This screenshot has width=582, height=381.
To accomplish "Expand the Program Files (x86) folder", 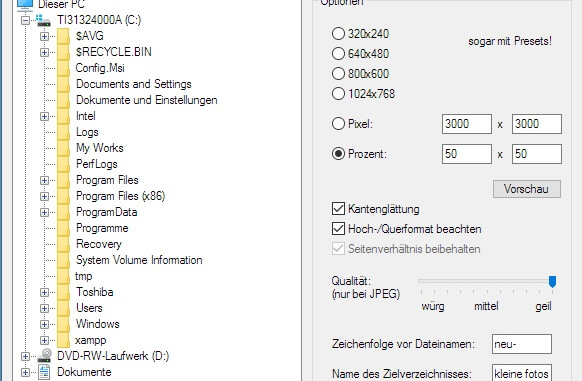I will pyautogui.click(x=44, y=196).
